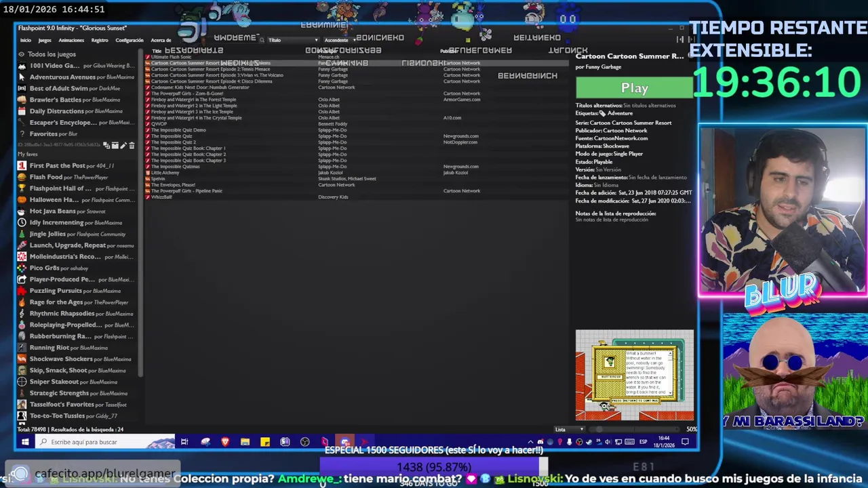Open the 1001 Video Games playlist icon
The image size is (868, 488).
click(22, 66)
